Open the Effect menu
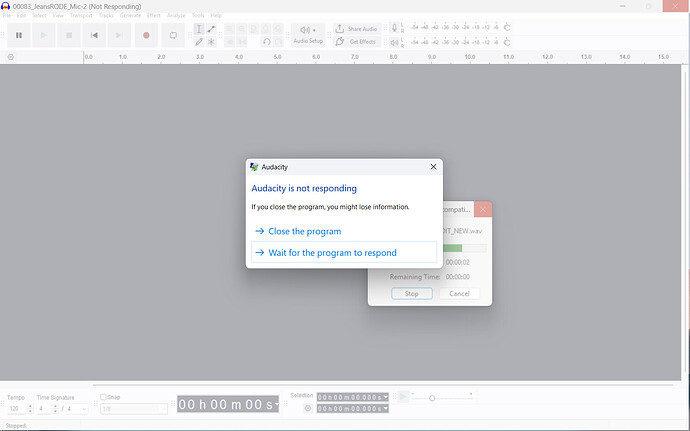This screenshot has width=690, height=431. (x=154, y=15)
